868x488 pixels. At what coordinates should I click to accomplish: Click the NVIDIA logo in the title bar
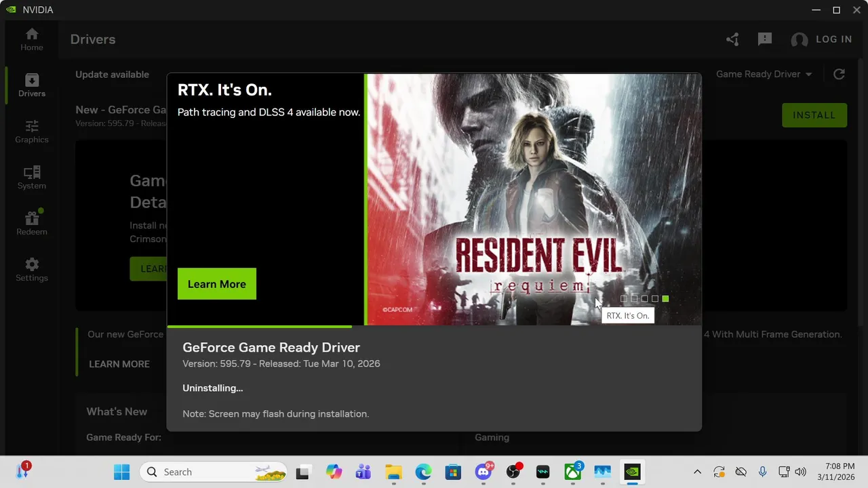11,9
